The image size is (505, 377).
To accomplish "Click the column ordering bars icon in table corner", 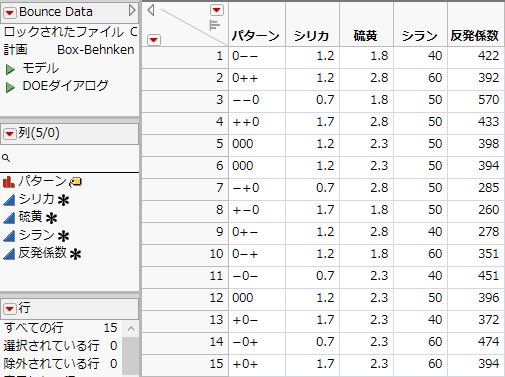I will pos(215,25).
